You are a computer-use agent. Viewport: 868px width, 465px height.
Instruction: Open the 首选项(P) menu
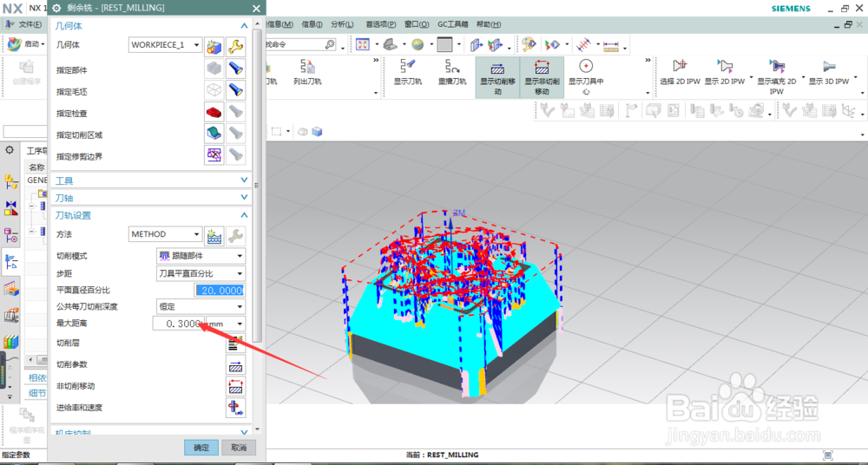point(381,24)
